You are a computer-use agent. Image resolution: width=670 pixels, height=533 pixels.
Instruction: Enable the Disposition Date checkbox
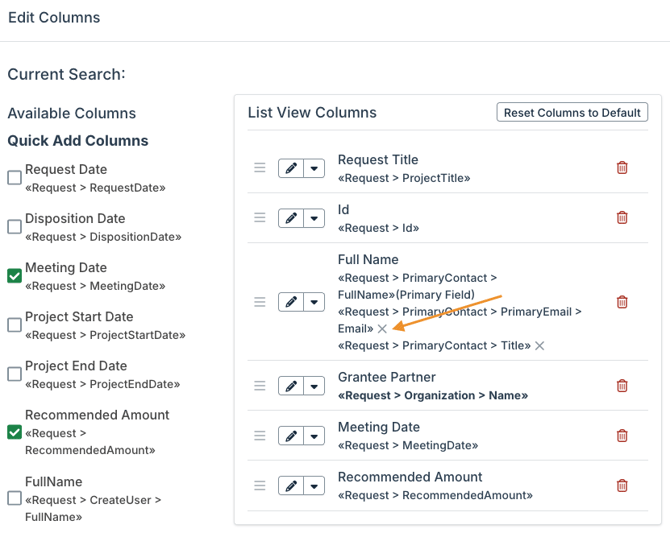click(x=14, y=227)
